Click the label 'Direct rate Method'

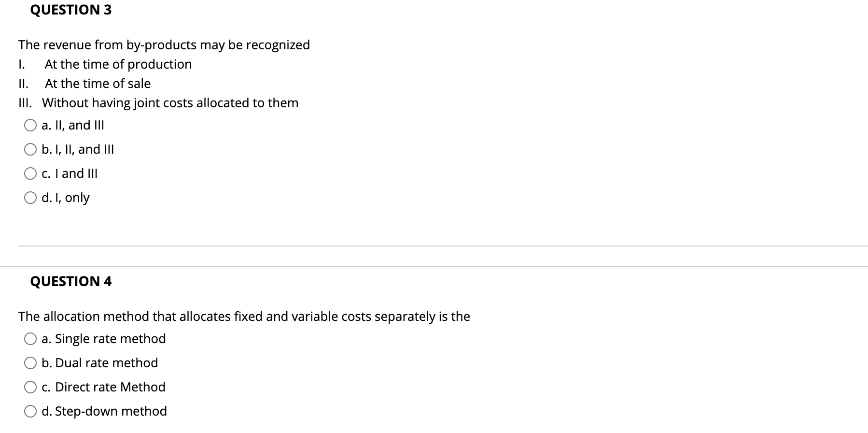[103, 387]
